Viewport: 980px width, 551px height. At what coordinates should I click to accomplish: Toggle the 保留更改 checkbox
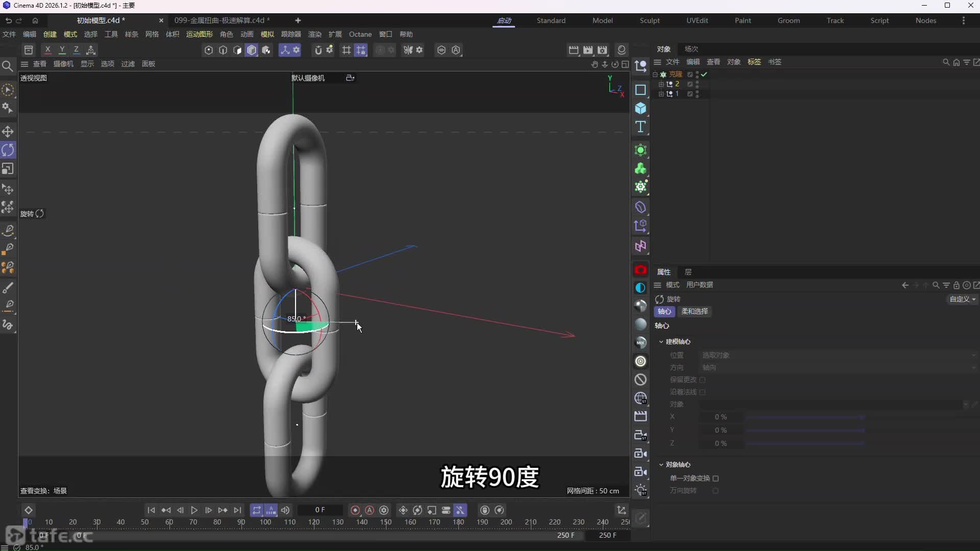point(702,380)
